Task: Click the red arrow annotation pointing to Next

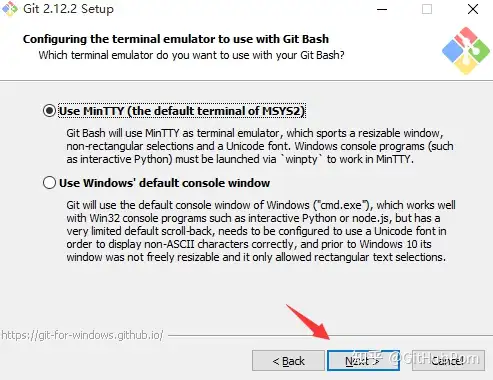Action: tap(308, 322)
